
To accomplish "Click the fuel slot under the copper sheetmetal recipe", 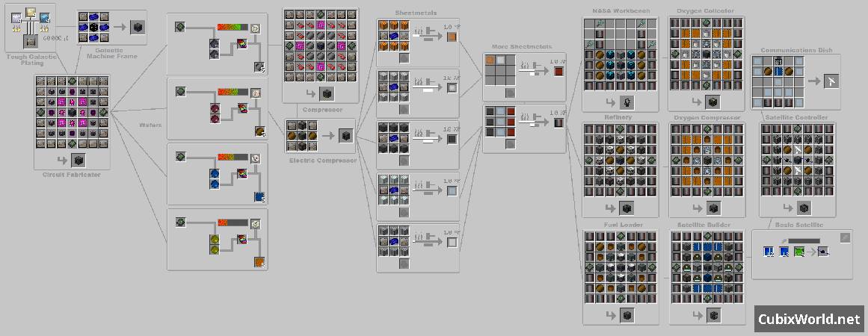I will (x=404, y=57).
